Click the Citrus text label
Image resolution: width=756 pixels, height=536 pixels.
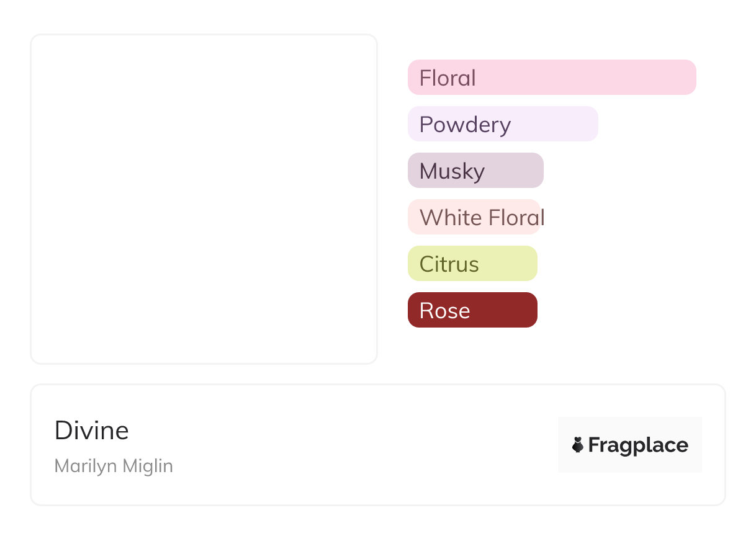click(449, 264)
